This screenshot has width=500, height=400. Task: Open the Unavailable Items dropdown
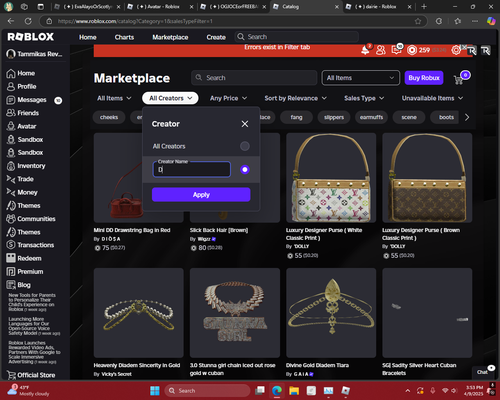pos(432,98)
